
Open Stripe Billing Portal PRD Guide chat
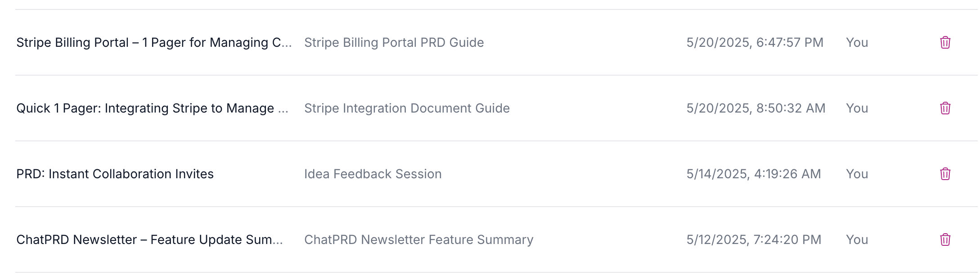pos(394,42)
